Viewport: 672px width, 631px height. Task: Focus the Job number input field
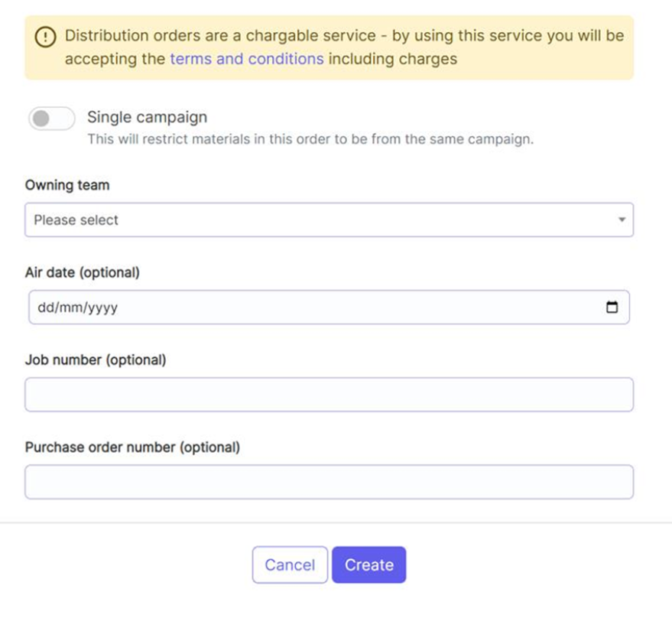point(329,395)
